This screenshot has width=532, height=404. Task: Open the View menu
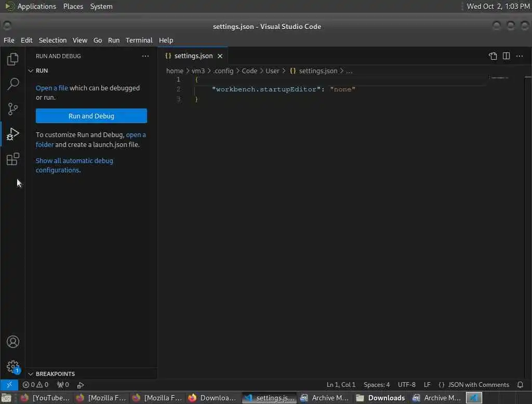pos(79,40)
